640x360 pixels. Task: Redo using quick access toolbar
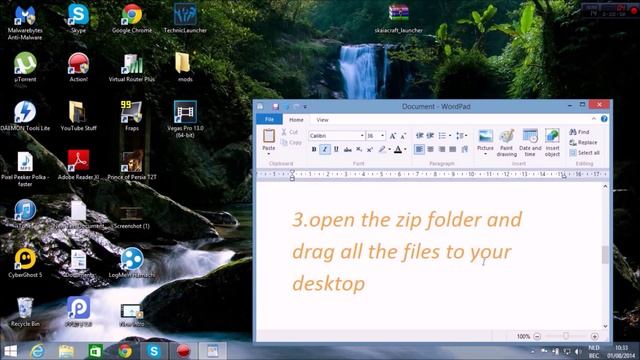click(x=297, y=107)
